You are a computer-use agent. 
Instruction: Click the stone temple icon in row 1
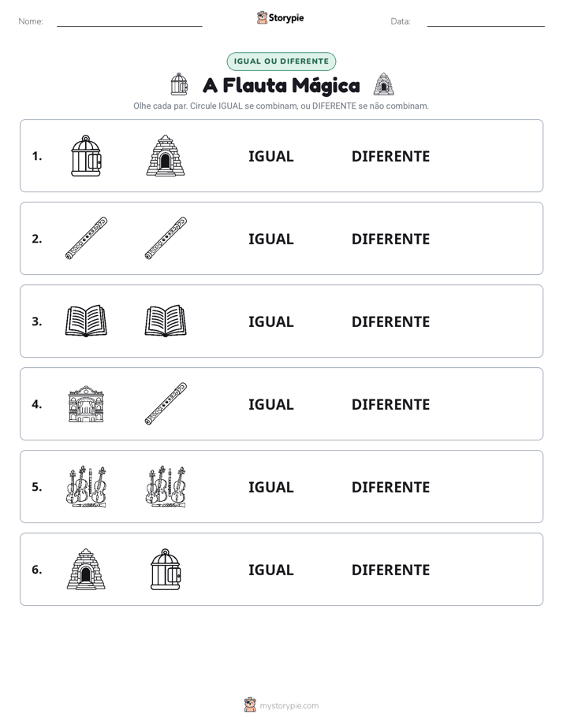coord(166,156)
